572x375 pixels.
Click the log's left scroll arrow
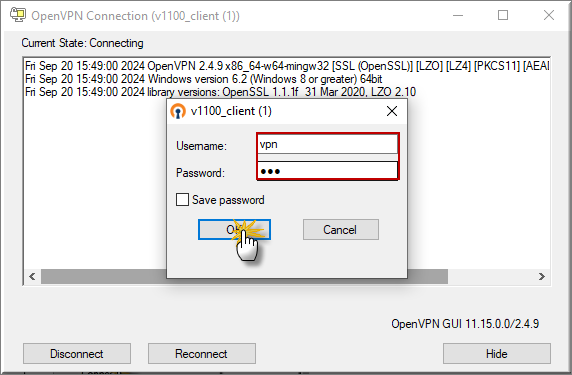pos(32,277)
